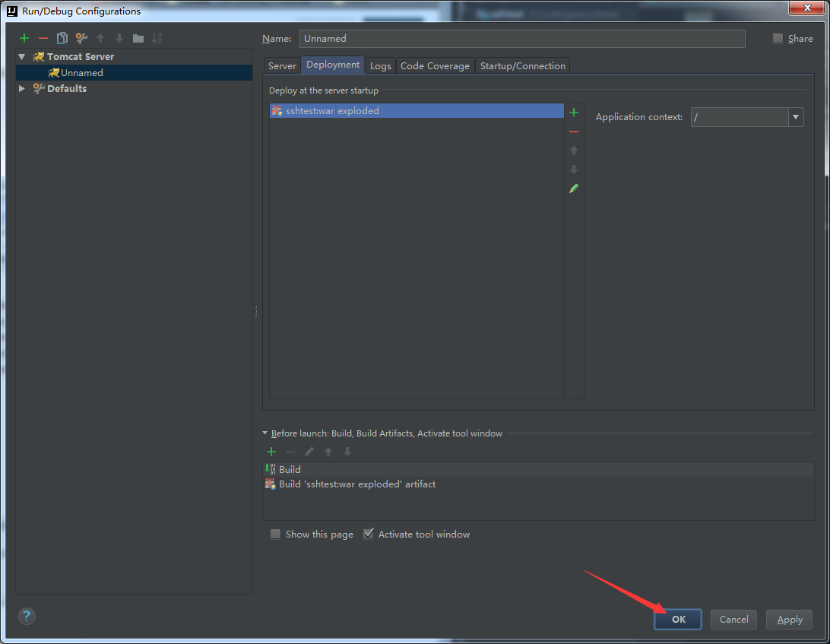Viewport: 830px width, 644px height.
Task: Open the Startup/Connection tab
Action: 522,66
